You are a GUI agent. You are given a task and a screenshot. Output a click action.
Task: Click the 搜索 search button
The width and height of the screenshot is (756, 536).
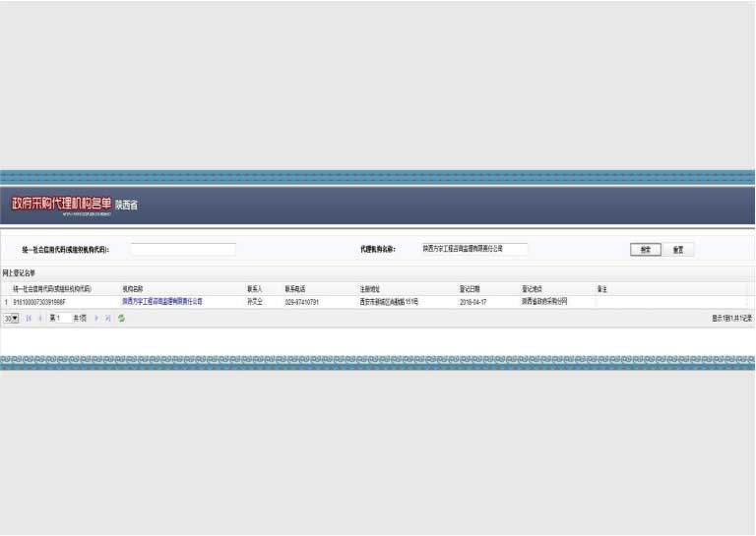click(x=645, y=250)
